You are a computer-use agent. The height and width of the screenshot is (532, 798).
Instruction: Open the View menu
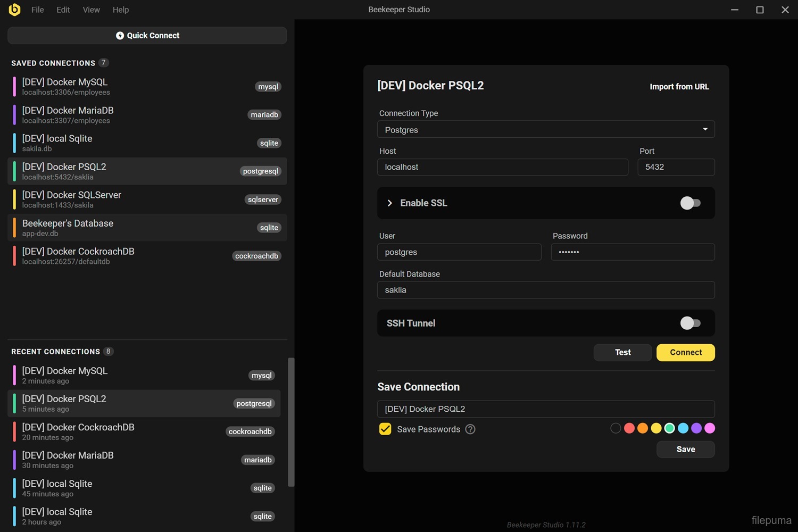(x=91, y=10)
